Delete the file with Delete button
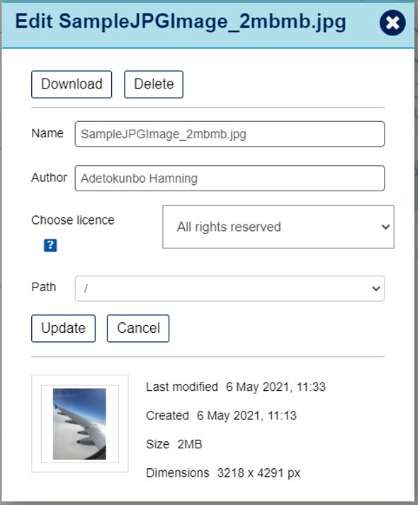 (x=154, y=84)
